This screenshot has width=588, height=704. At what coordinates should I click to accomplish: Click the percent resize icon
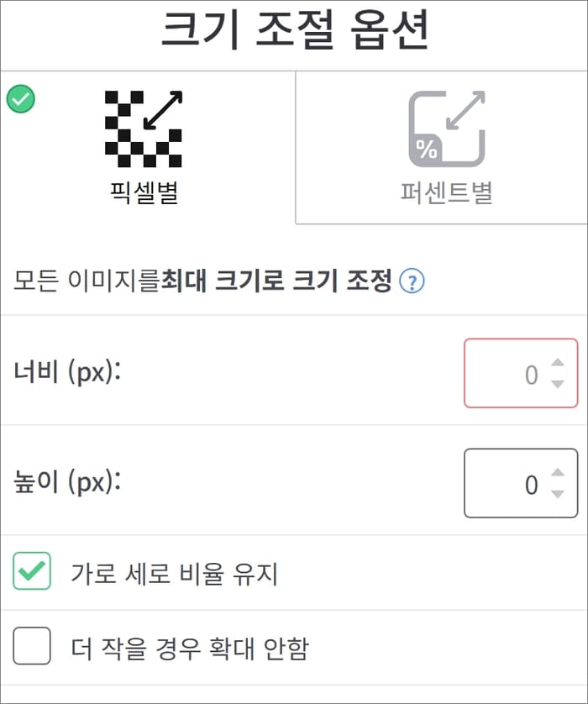click(x=447, y=129)
